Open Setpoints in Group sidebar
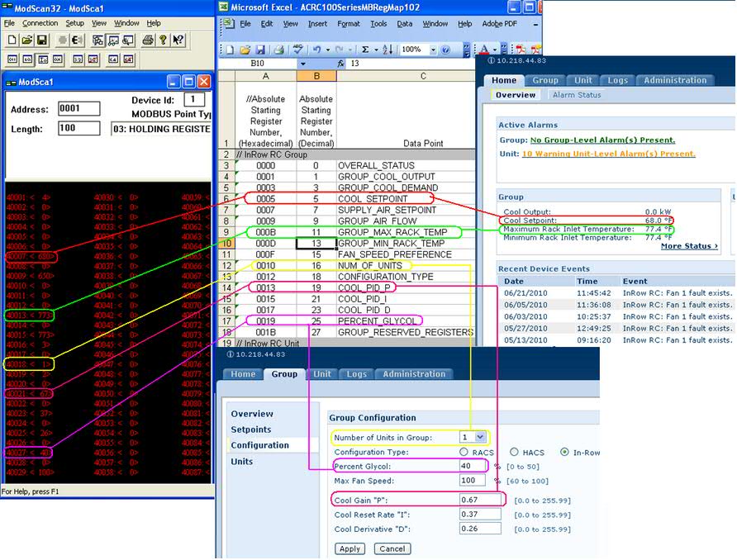737x560 pixels. coord(251,429)
